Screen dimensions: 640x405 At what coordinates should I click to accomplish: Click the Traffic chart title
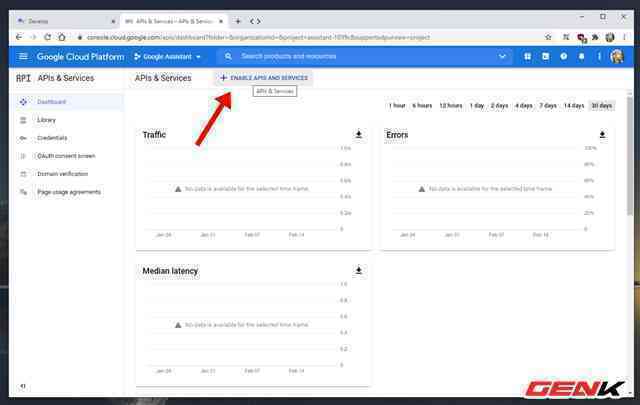click(x=154, y=135)
